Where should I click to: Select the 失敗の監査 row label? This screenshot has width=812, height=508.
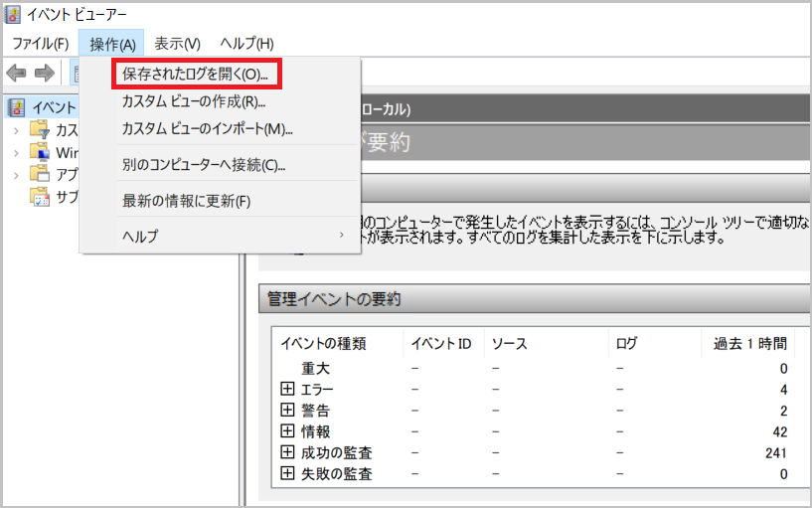coord(337,474)
